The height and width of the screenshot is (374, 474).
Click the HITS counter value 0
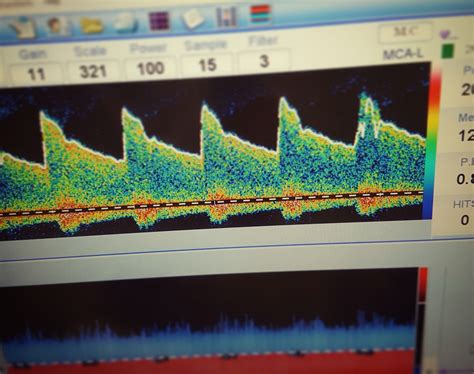[x=464, y=220]
